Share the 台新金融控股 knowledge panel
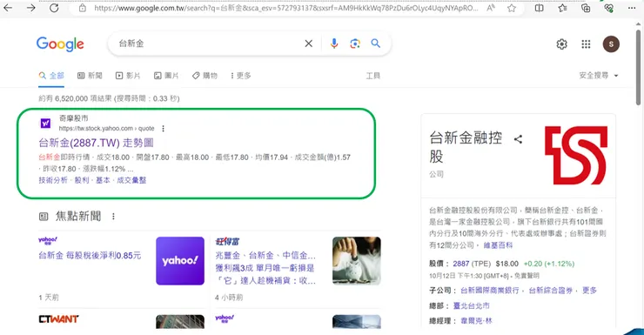Screen dimensions: 644x335 pyautogui.click(x=519, y=139)
